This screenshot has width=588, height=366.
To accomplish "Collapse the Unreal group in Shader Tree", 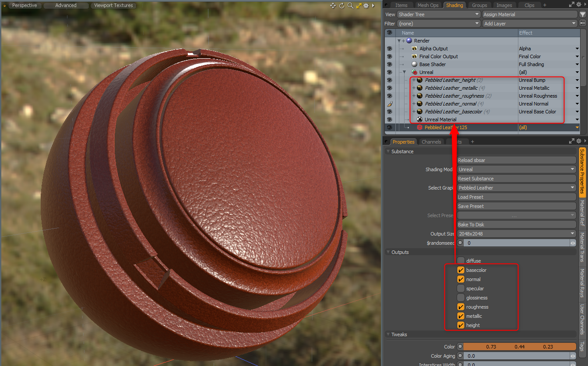I will 404,72.
